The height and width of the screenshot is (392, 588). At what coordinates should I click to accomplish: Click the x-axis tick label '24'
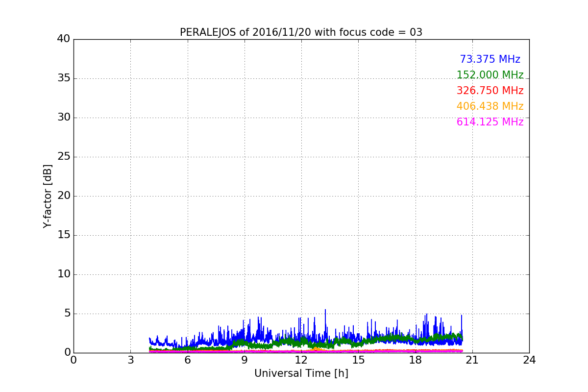coord(529,360)
